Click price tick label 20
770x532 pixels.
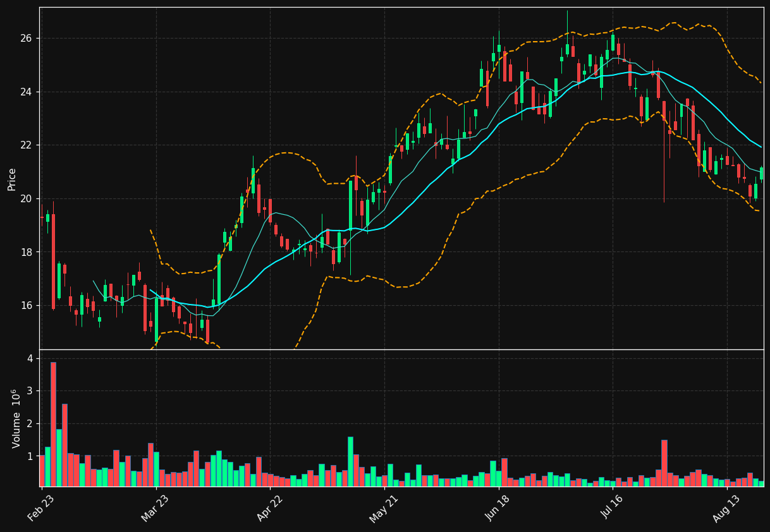coord(27,199)
